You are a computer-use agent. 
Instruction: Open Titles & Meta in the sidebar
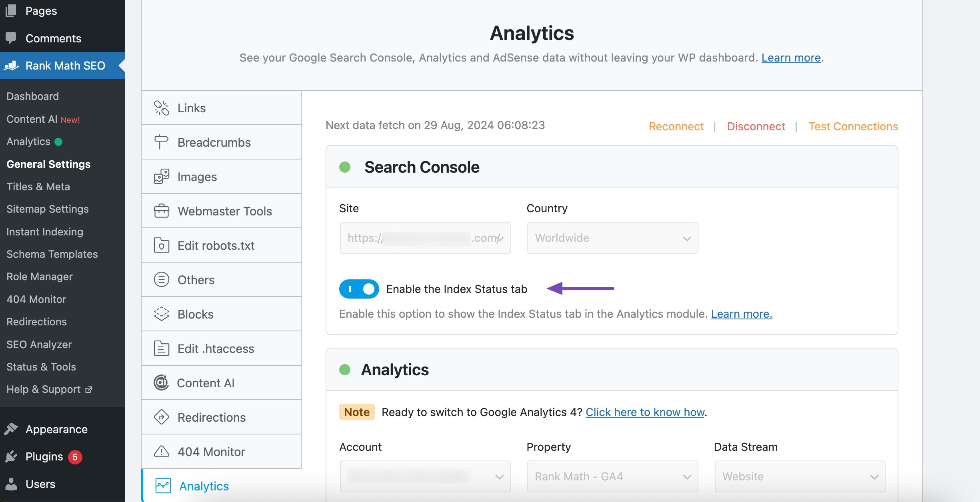point(38,187)
